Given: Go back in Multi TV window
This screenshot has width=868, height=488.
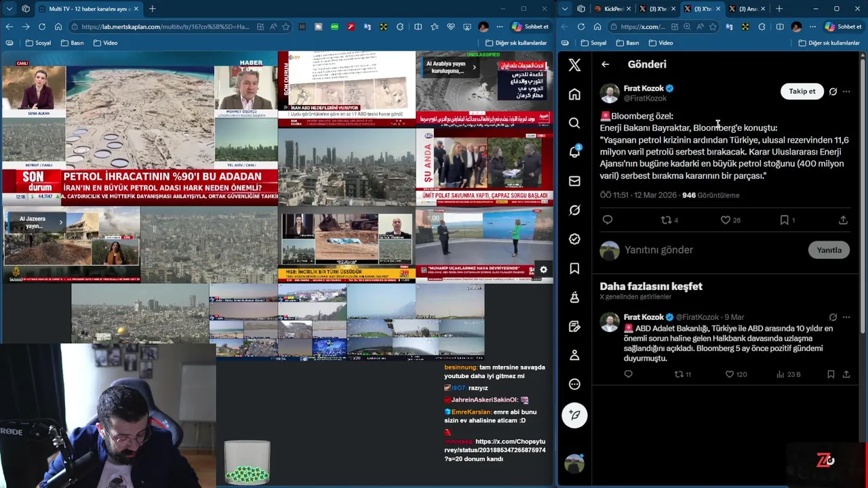Looking at the screenshot, I should 9,26.
